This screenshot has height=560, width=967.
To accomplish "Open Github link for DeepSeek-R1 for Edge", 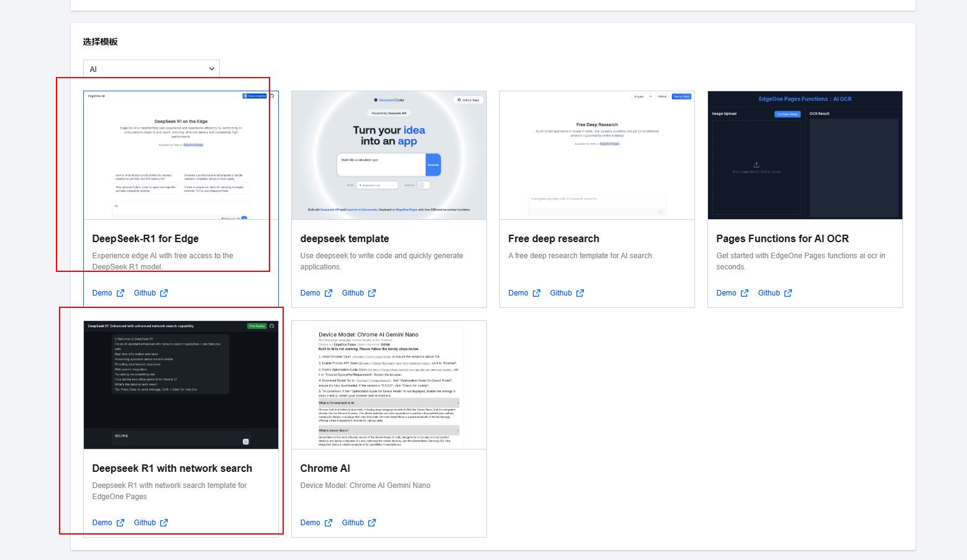I will pyautogui.click(x=145, y=293).
